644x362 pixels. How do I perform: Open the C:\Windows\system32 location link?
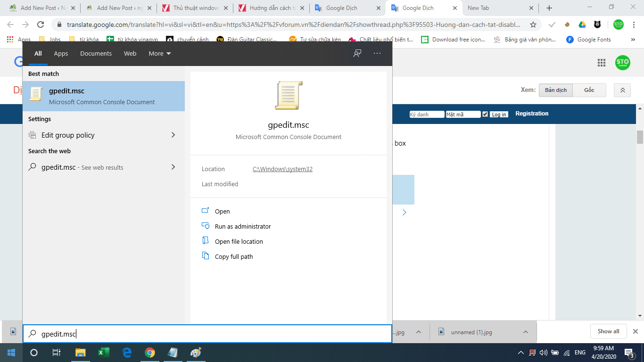[x=282, y=169]
